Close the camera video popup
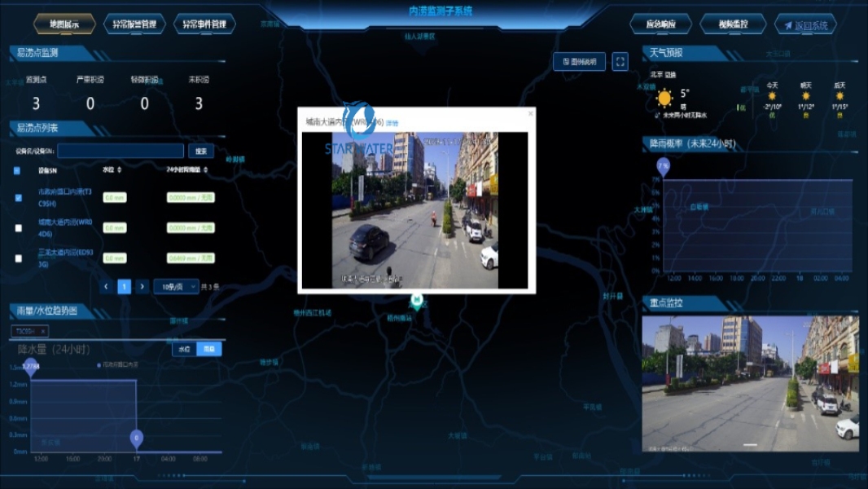The image size is (868, 489). (x=531, y=114)
